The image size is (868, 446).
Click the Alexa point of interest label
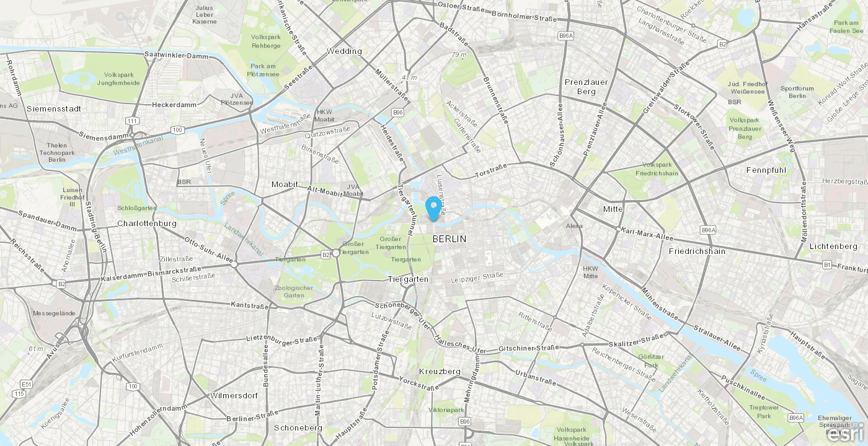pos(574,225)
